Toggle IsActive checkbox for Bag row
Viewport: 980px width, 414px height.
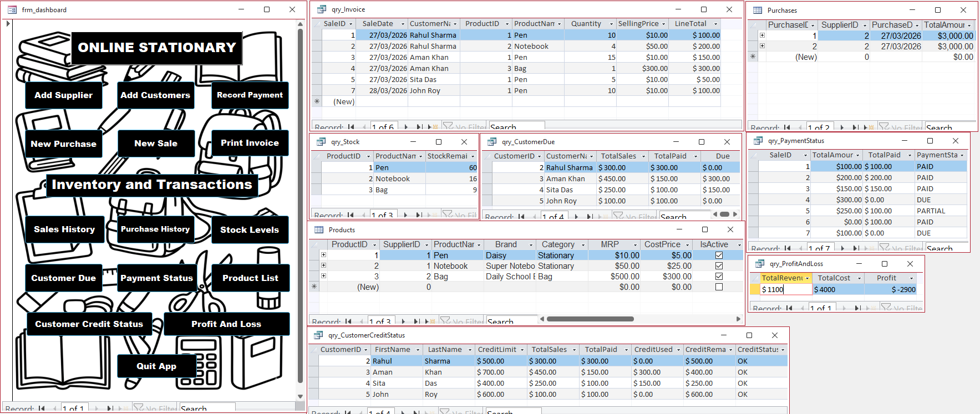point(719,277)
